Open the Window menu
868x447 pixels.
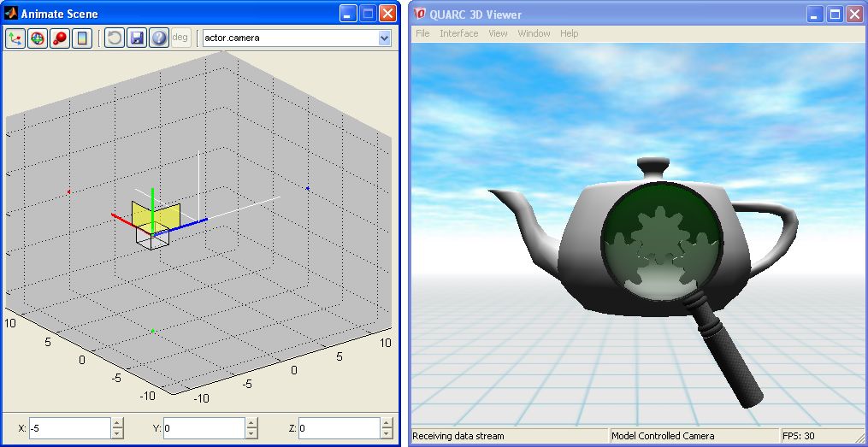tap(534, 33)
